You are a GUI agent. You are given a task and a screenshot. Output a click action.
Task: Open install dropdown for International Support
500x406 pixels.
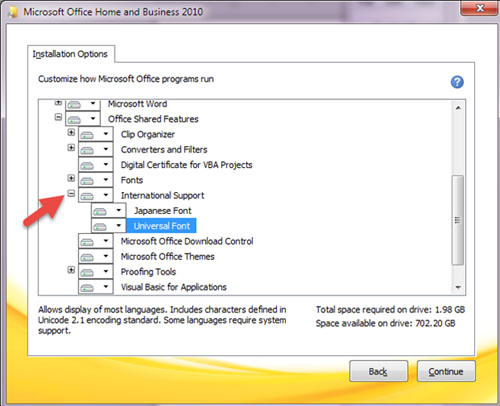click(96, 195)
